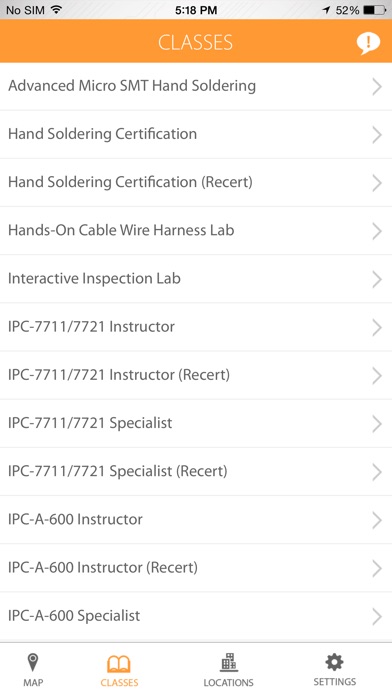Tap the alert speech bubble icon

coord(368,43)
